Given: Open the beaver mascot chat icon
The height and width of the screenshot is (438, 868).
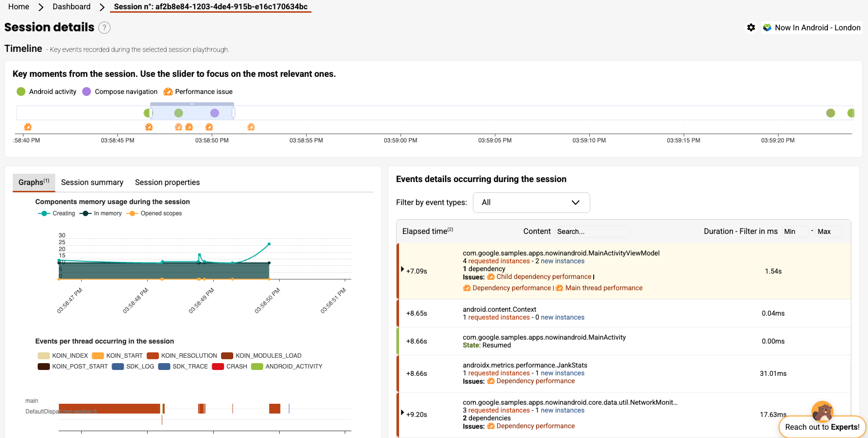Looking at the screenshot, I should [822, 411].
